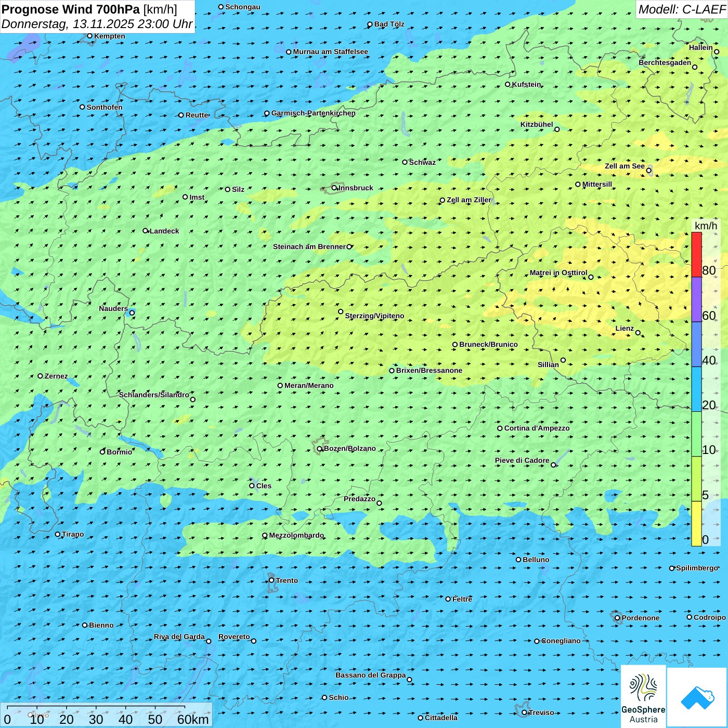Screen dimensions: 728x728
Task: Click the Garmisch-Partenkirchen city label
Action: pos(313,113)
